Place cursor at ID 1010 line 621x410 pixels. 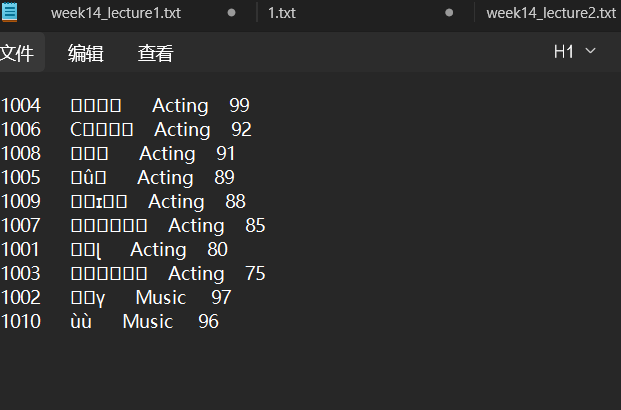point(21,322)
